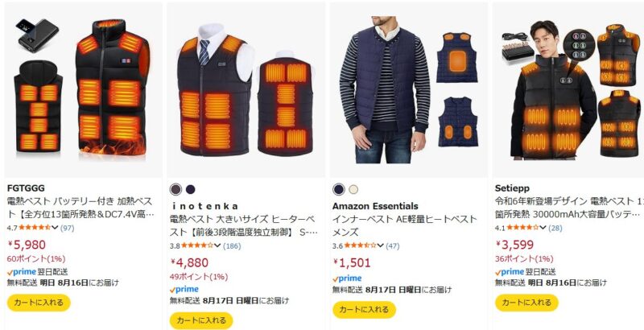The height and width of the screenshot is (330, 644).
Task: Open the Amazon Essentials インナーベスト title link
Action: (405, 225)
